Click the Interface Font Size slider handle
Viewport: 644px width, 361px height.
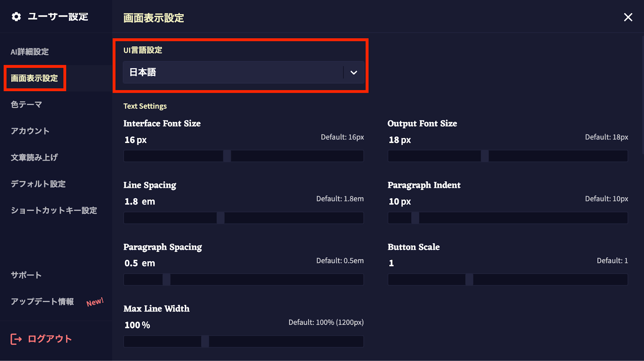[227, 156]
